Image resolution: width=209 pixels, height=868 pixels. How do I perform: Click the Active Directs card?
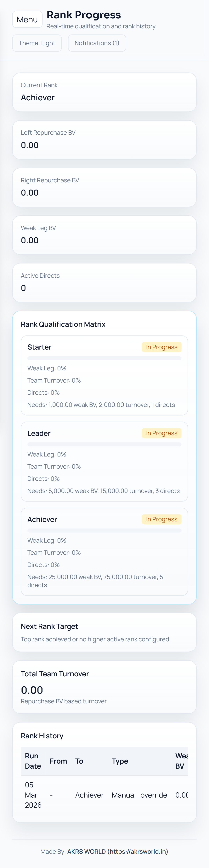pyautogui.click(x=104, y=282)
